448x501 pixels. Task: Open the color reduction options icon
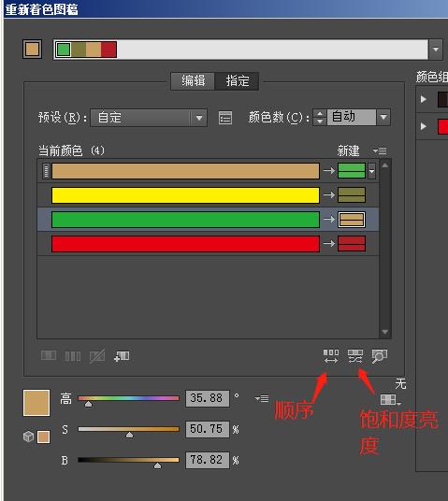225,118
